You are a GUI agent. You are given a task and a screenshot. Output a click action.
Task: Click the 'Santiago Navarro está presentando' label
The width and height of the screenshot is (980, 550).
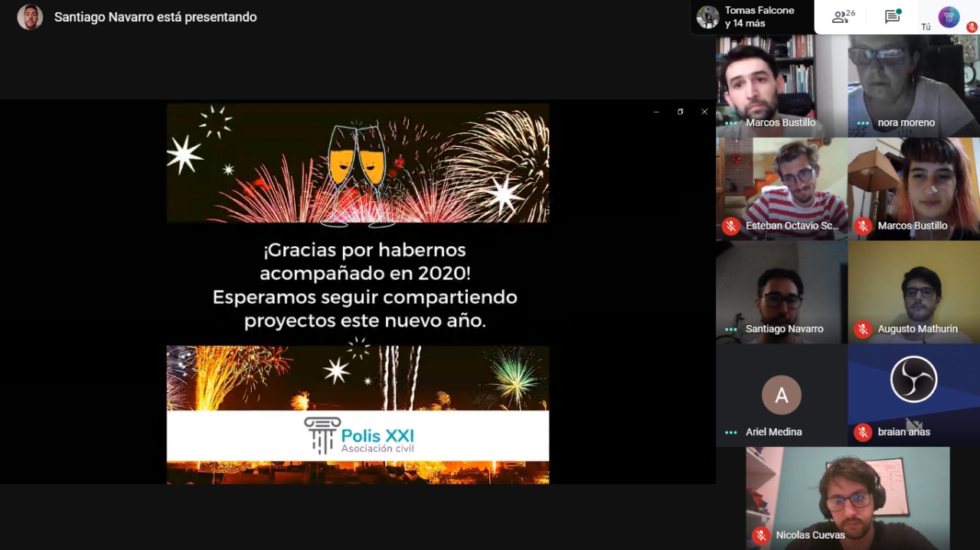pyautogui.click(x=155, y=17)
